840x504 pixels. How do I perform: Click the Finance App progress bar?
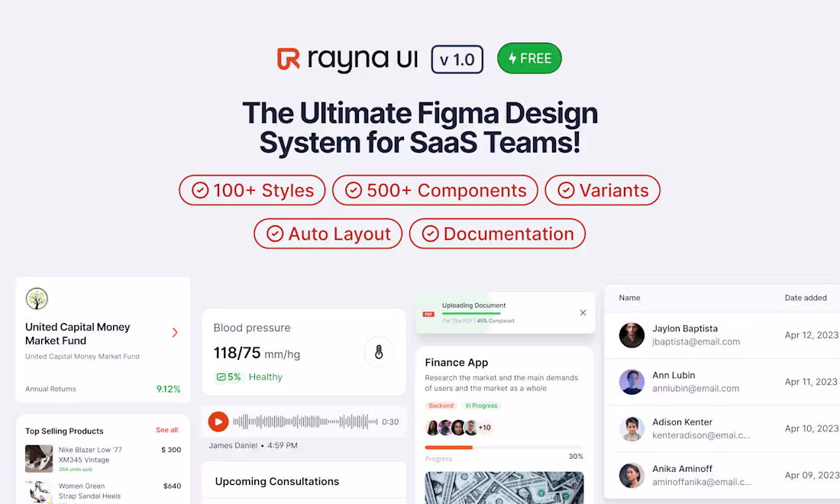click(x=504, y=448)
